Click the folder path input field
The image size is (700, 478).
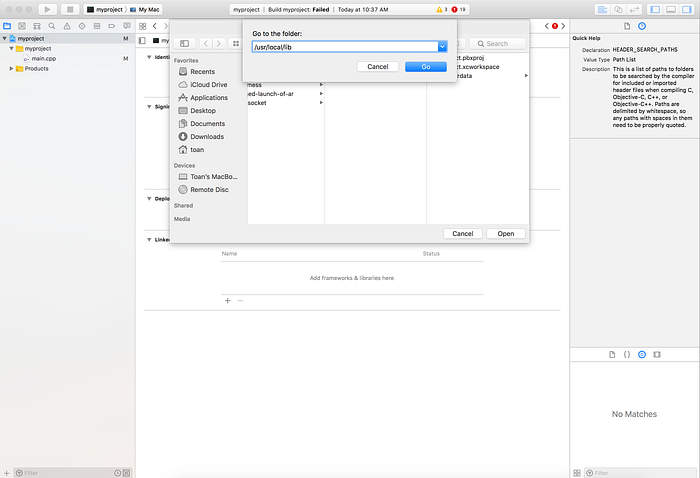click(x=346, y=46)
